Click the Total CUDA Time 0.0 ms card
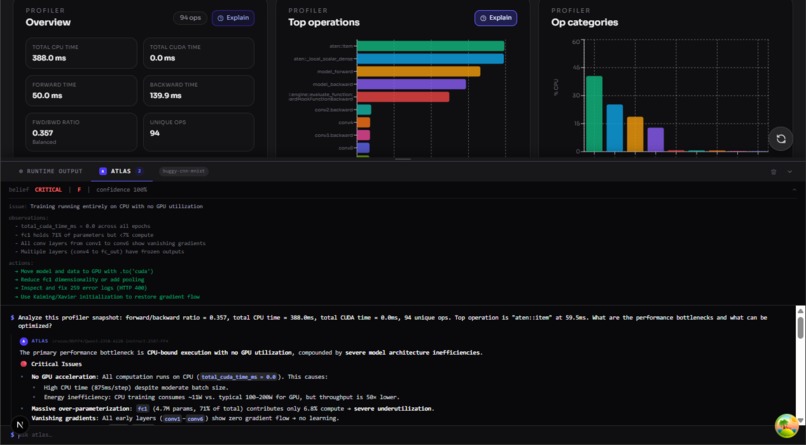The image size is (806, 445). (198, 53)
